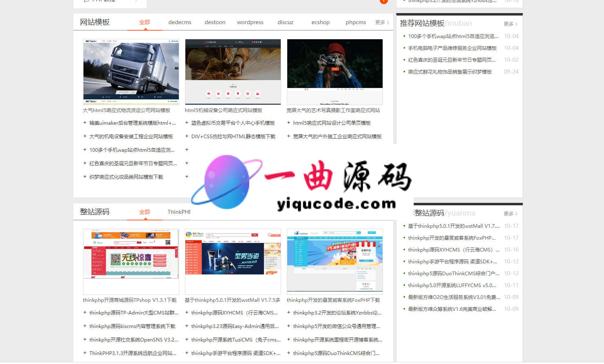Open the machinery equipment template thumbnail
The height and width of the screenshot is (364, 604).
pyautogui.click(x=233, y=72)
